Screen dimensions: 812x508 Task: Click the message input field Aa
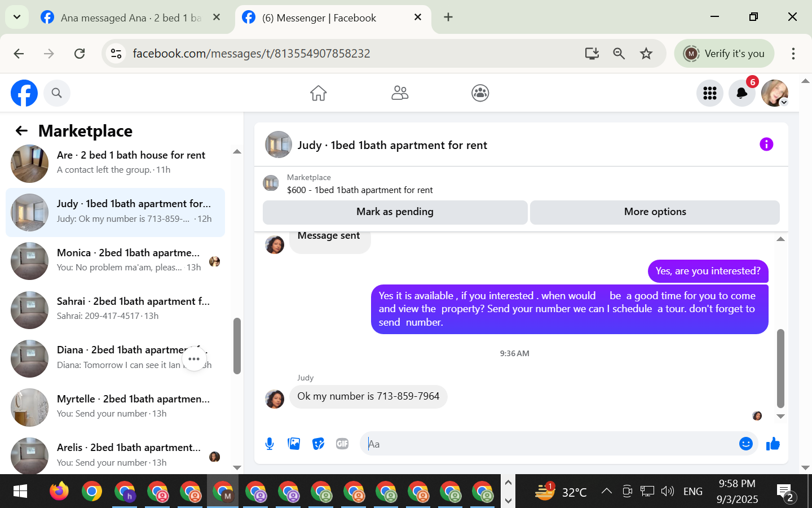click(x=547, y=444)
